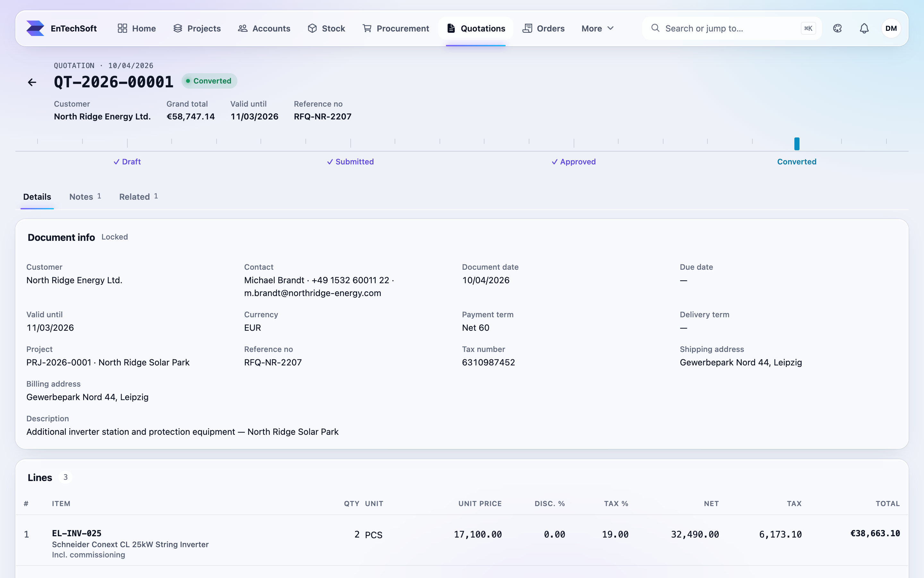Screen dimensions: 924x578
Task: Click the Converted status badge
Action: click(x=209, y=81)
